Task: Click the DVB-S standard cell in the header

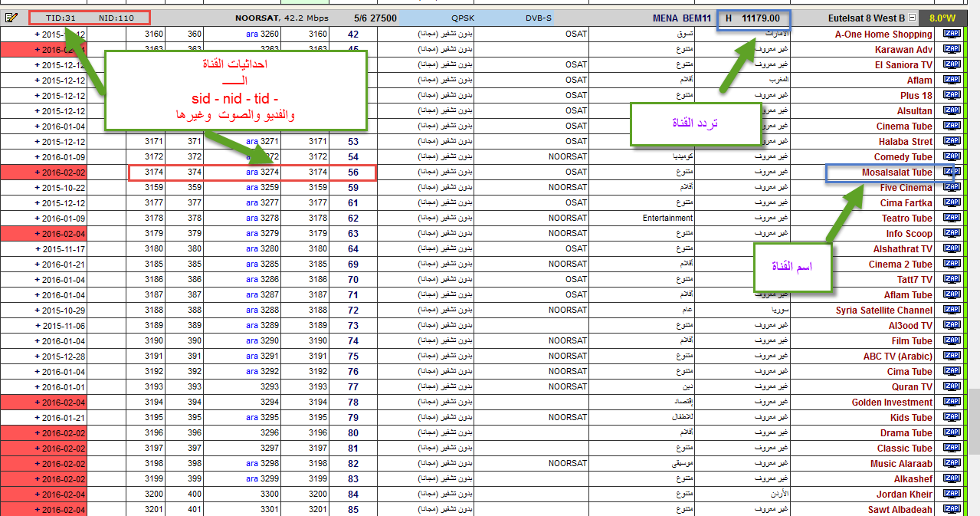Action: [x=540, y=18]
